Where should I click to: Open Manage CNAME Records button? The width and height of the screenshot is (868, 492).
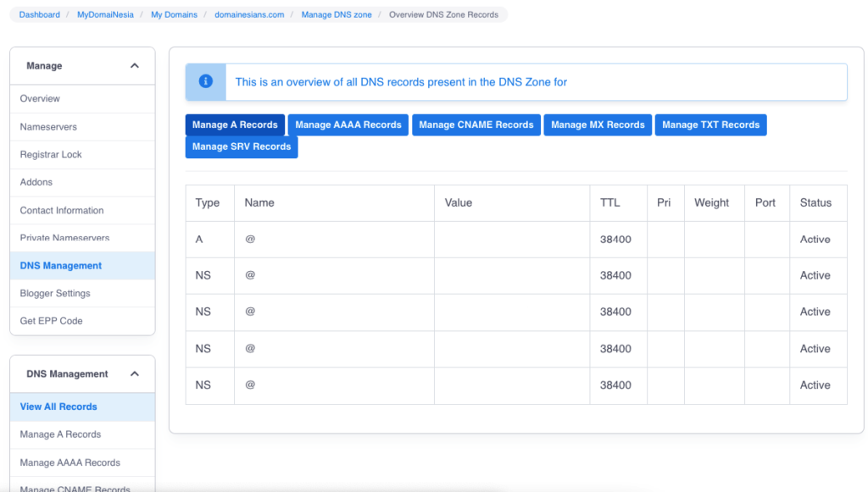476,125
